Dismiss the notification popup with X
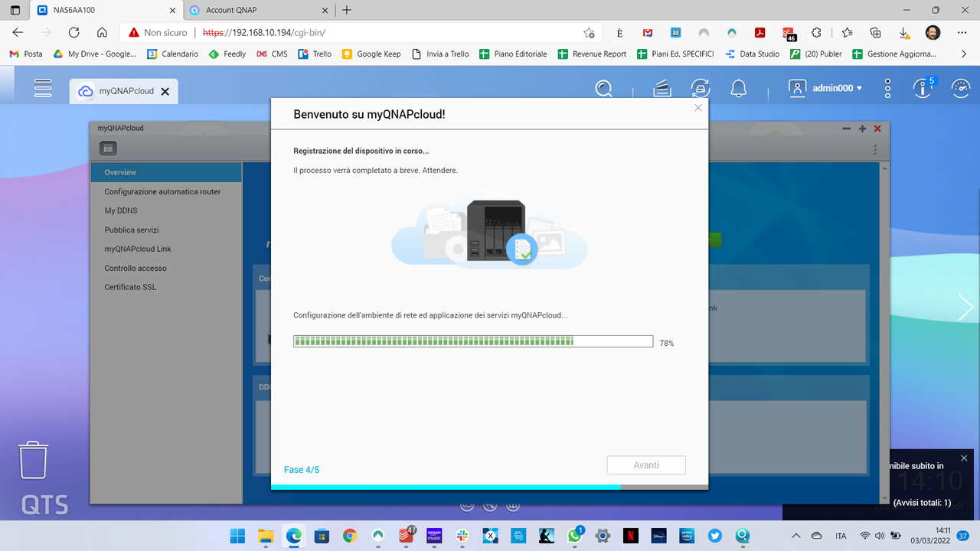This screenshot has height=551, width=980. 964,458
